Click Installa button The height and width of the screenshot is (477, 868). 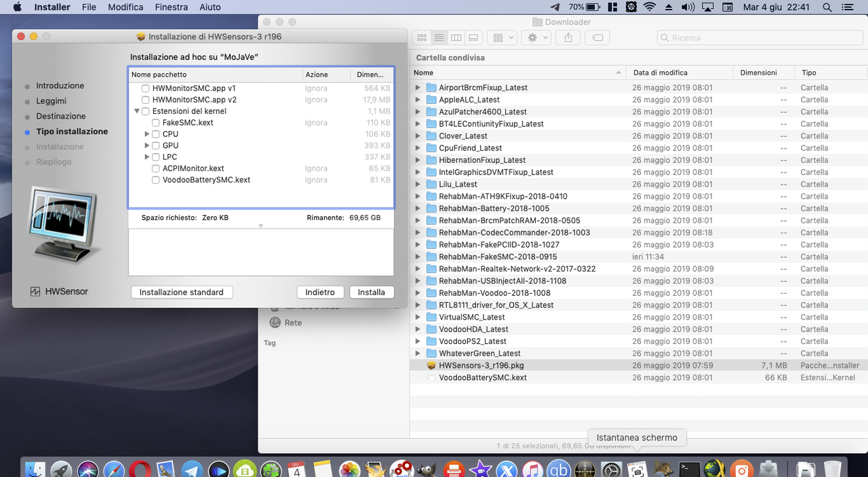[372, 292]
